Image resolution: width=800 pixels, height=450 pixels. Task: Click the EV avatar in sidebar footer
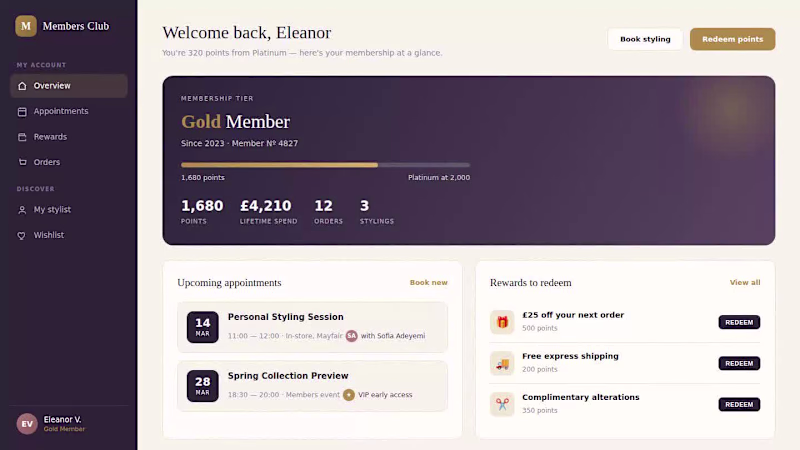(27, 424)
